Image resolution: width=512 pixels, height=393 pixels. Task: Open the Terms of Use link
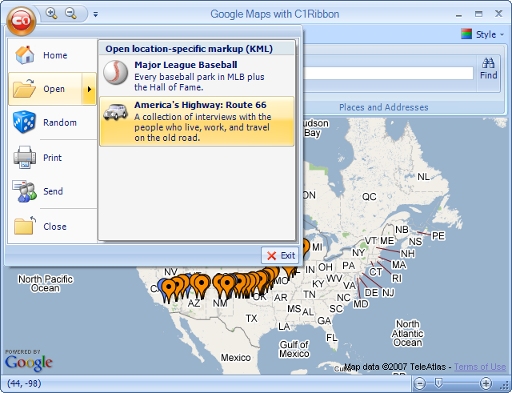pos(480,367)
